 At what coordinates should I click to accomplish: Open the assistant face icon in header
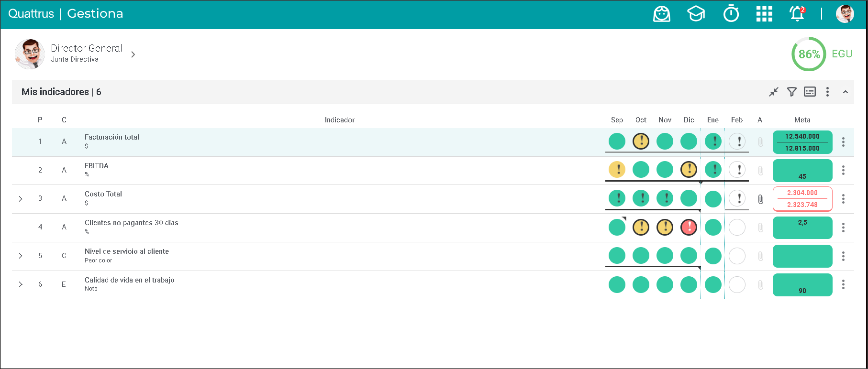(662, 14)
